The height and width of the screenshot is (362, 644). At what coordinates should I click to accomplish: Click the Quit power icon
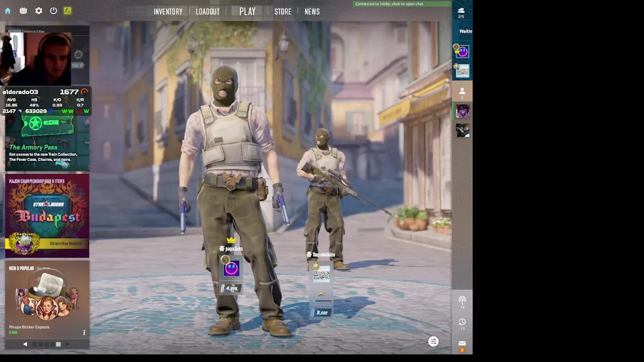coord(53,11)
